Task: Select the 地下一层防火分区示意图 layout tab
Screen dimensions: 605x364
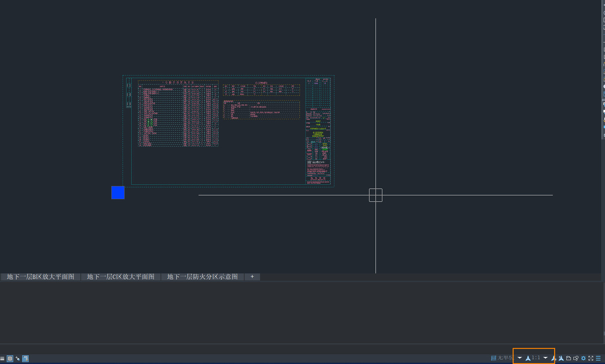Action: [202, 277]
